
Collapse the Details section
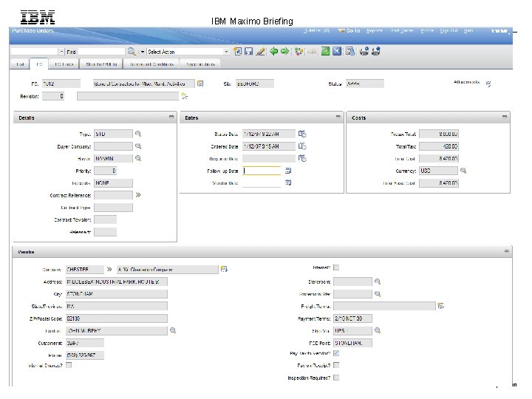[171, 117]
